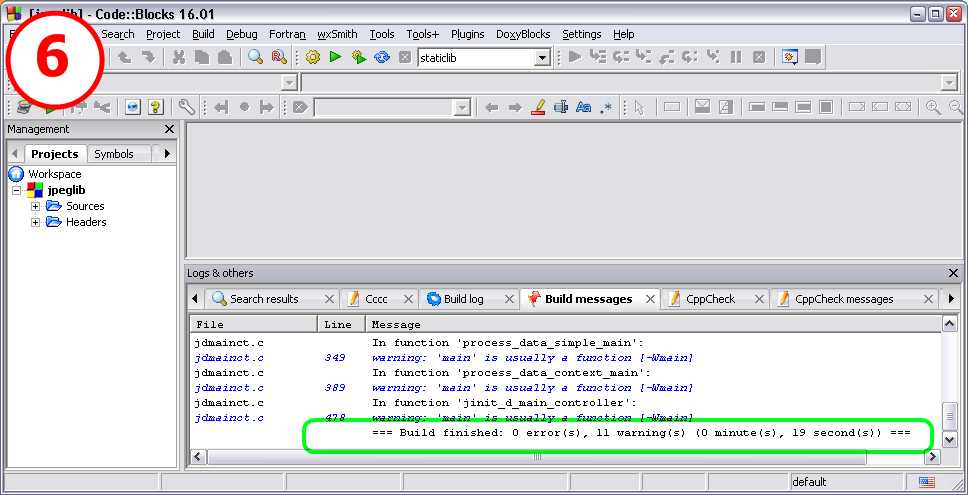Image resolution: width=968 pixels, height=495 pixels.
Task: Toggle search in selected text only
Action: click(561, 107)
